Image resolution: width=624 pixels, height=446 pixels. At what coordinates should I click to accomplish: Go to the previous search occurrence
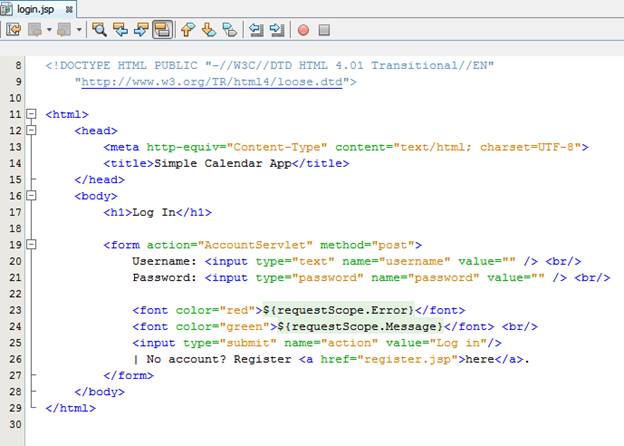point(120,30)
